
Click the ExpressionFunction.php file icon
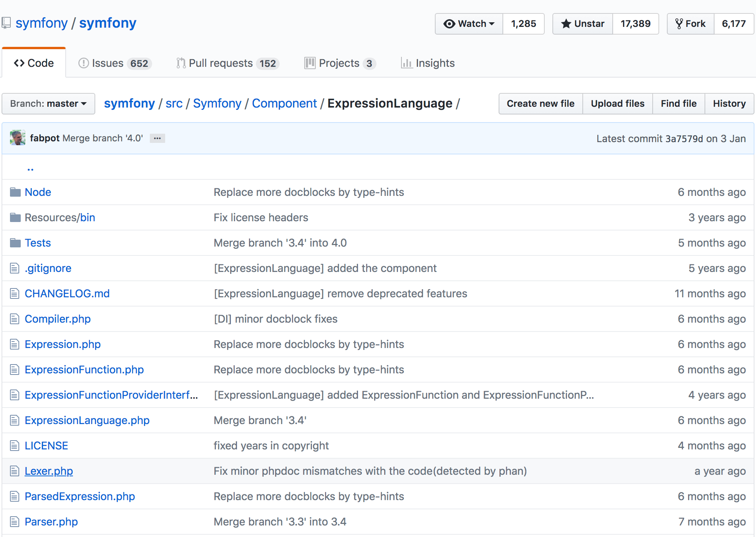tap(15, 370)
